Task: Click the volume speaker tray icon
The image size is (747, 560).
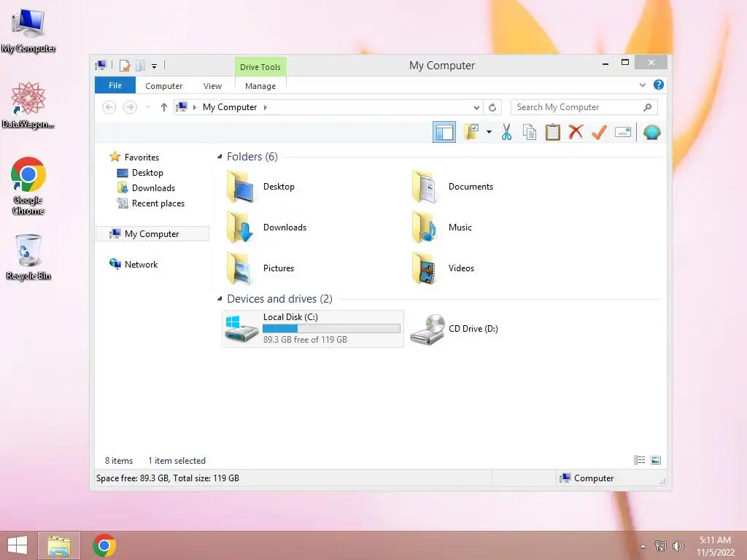Action: click(x=678, y=545)
